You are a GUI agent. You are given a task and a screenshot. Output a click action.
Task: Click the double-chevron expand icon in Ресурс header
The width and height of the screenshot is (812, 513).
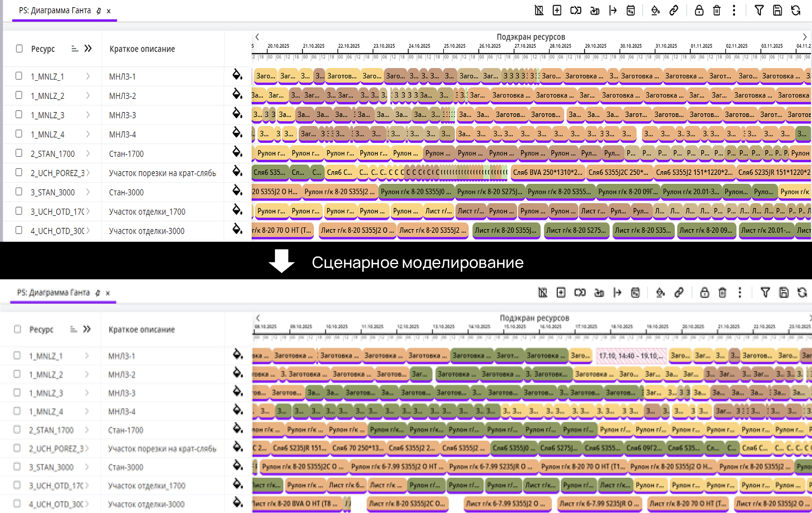coord(88,49)
